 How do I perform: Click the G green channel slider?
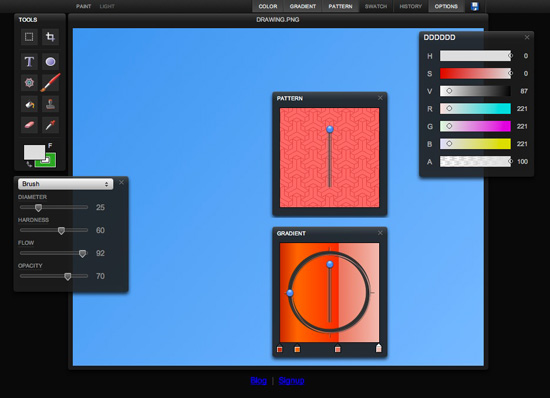(x=475, y=126)
